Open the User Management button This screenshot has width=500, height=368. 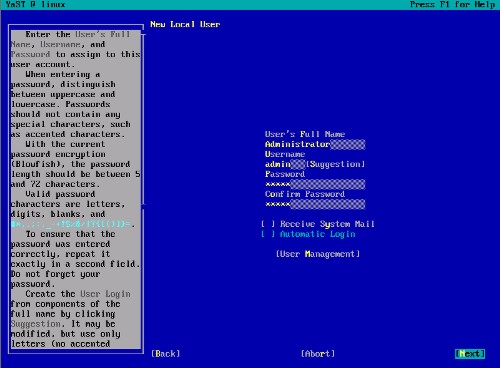pyautogui.click(x=318, y=254)
